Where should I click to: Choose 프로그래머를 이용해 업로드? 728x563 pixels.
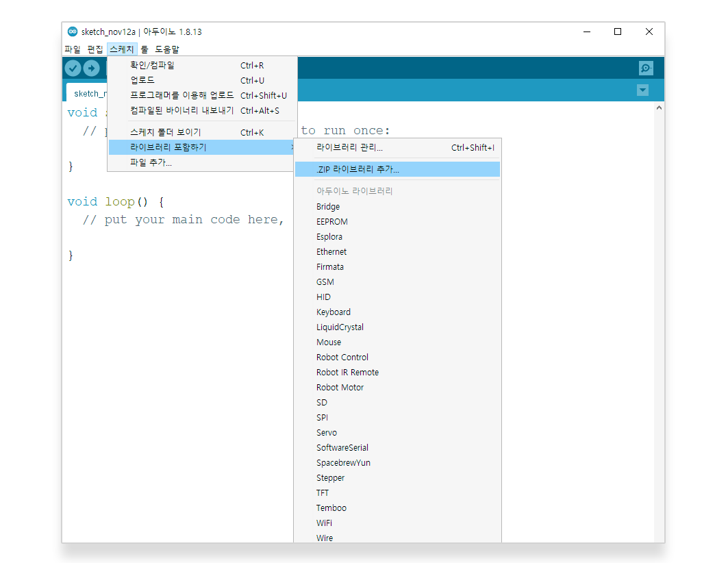[203, 95]
